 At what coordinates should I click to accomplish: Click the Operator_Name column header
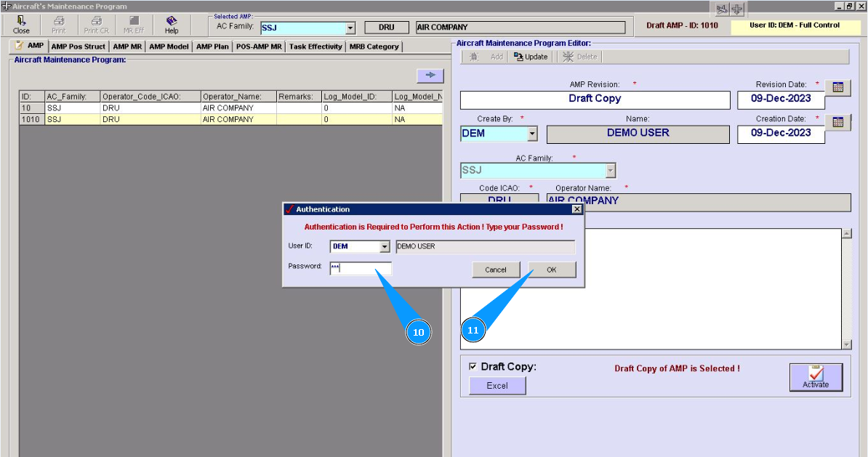click(238, 97)
